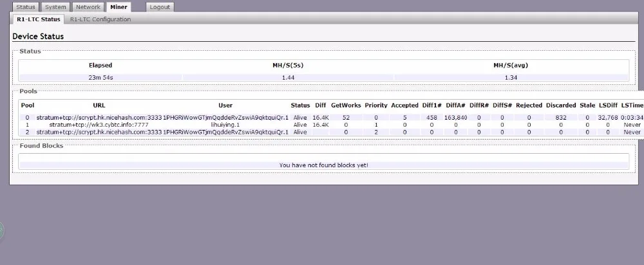Click the GetWorks column header
Screen dimensions: 644x265
(x=346, y=105)
